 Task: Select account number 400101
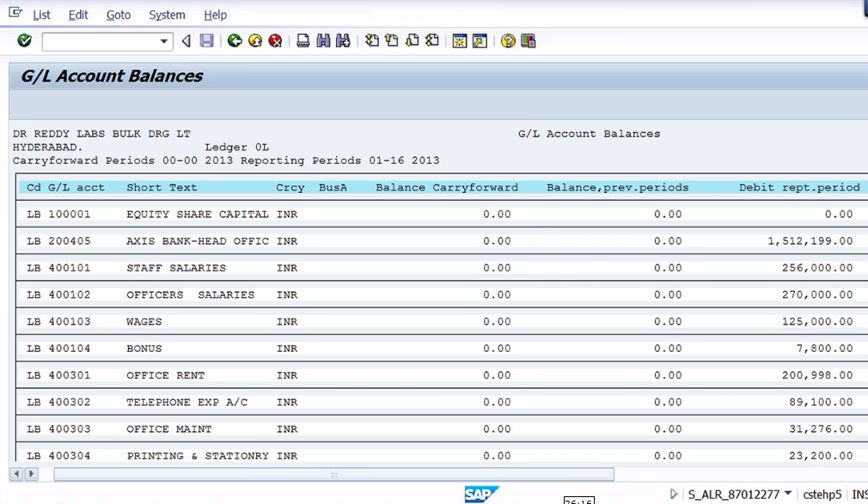[70, 268]
